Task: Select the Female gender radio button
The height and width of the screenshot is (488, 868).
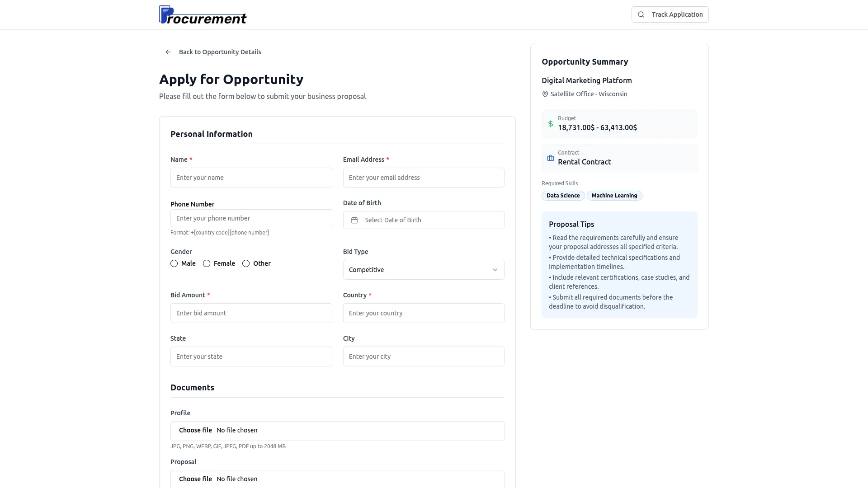Action: [207, 263]
